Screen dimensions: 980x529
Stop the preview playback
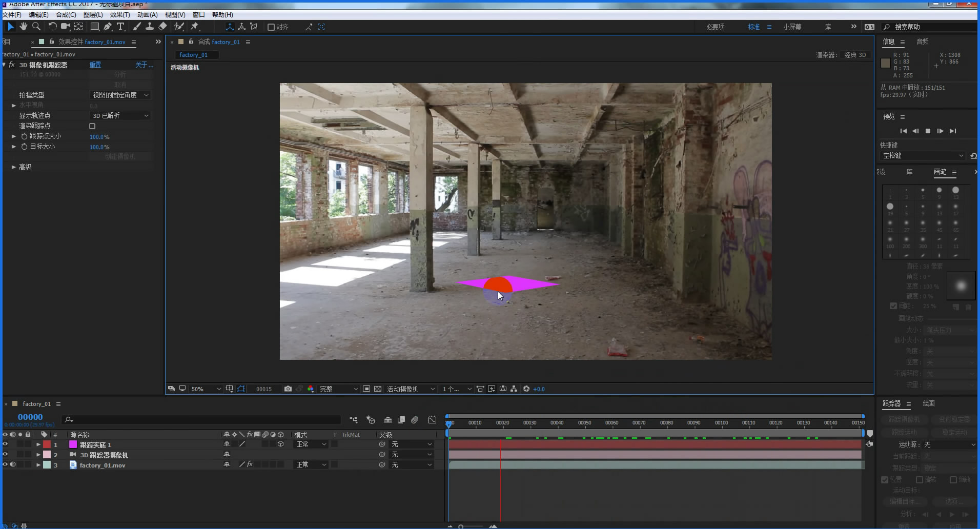pos(928,131)
